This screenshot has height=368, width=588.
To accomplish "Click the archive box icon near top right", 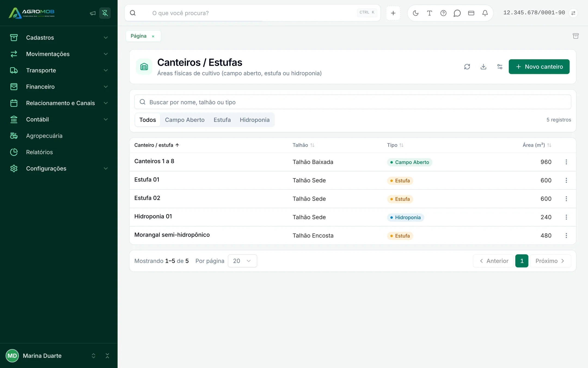I will tap(575, 36).
